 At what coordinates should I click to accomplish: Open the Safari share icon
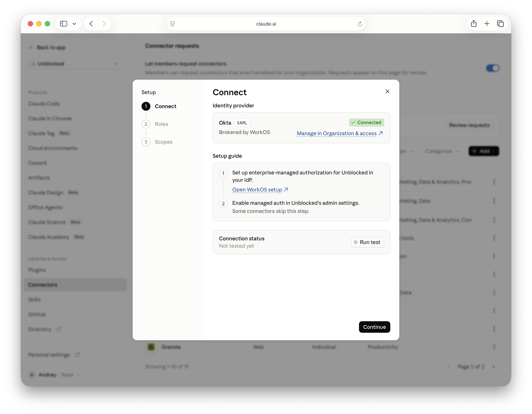(x=473, y=23)
